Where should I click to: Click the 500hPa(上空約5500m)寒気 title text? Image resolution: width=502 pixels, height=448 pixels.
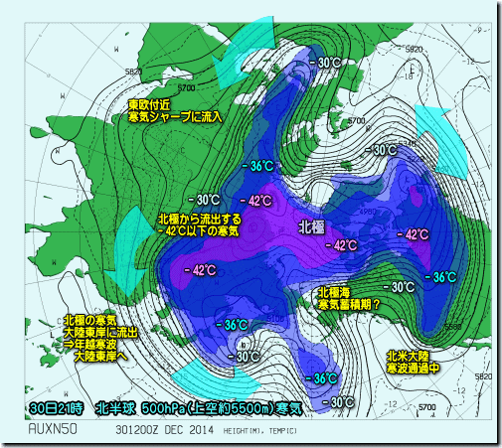[x=222, y=408]
